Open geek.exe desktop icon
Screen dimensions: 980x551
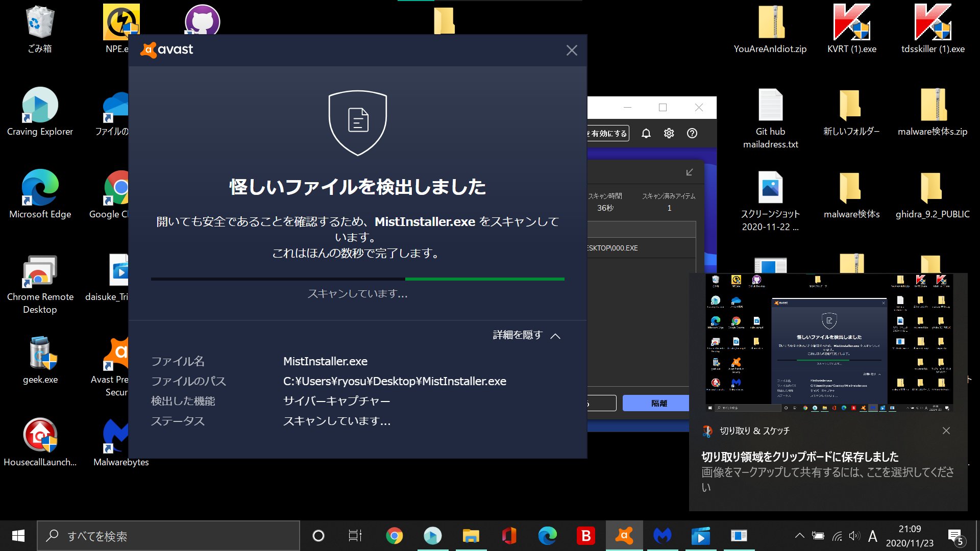pyautogui.click(x=40, y=360)
